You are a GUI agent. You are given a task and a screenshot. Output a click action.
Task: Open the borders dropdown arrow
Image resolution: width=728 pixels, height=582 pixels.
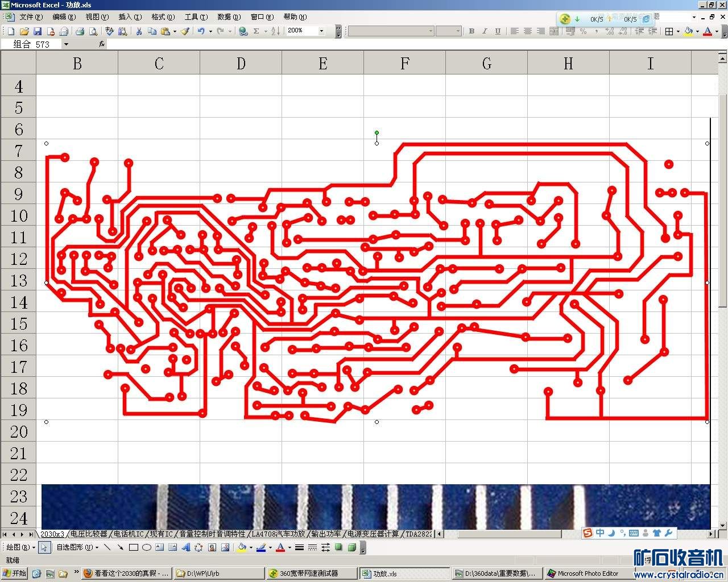click(678, 31)
